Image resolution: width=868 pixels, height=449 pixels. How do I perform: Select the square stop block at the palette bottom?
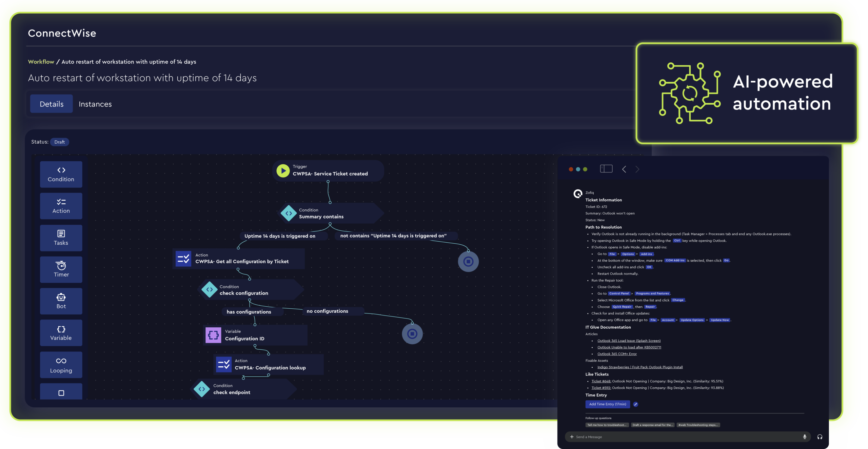61,392
